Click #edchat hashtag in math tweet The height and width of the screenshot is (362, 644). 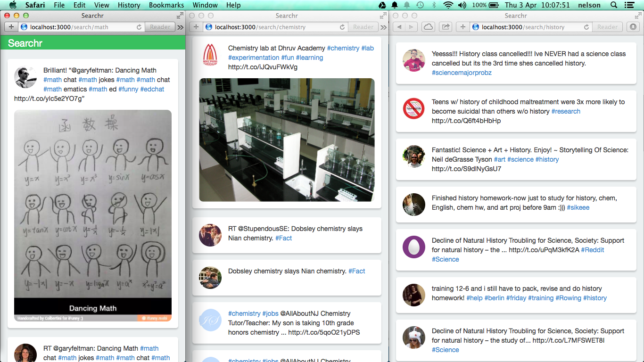click(152, 89)
